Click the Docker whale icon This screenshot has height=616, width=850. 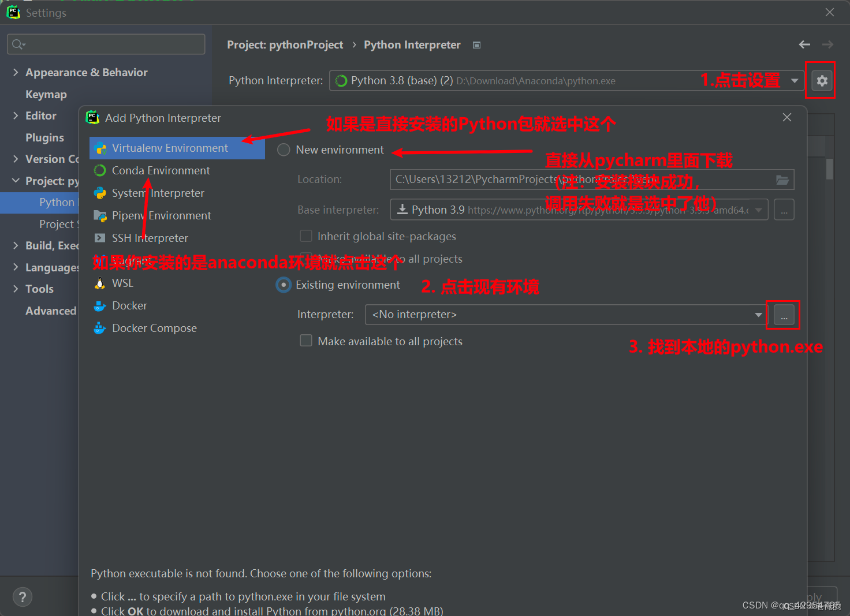click(x=100, y=305)
